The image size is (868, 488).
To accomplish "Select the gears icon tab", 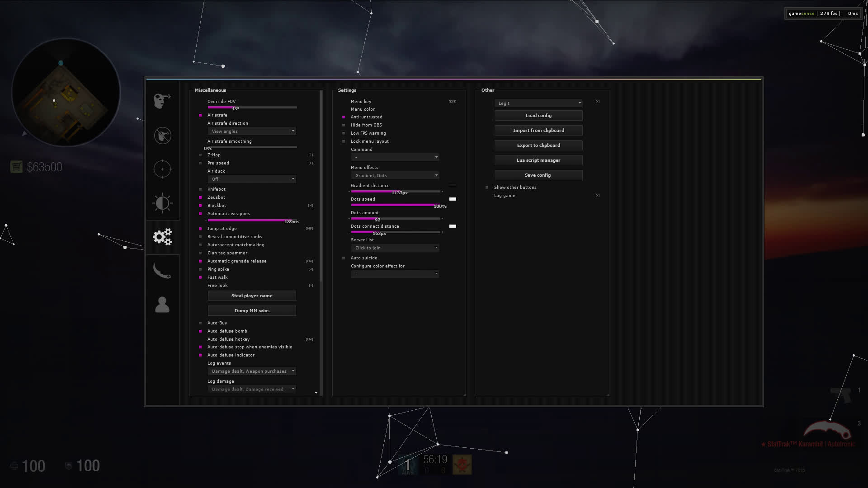I will point(162,237).
